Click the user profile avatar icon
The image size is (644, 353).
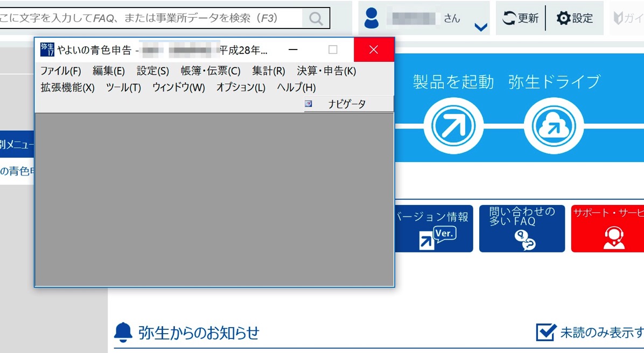click(x=372, y=18)
